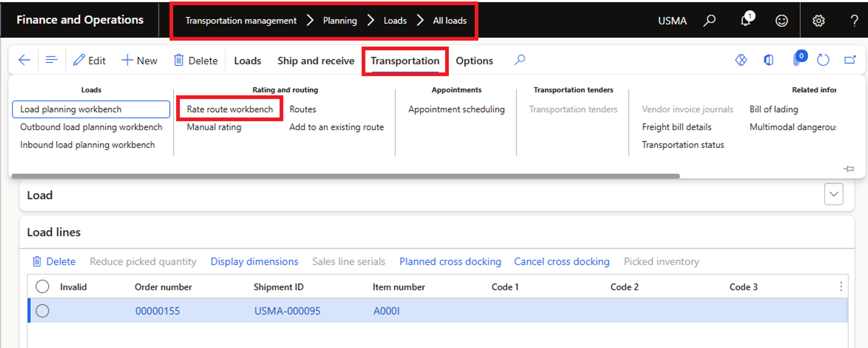Click the trash icon in Load lines
Image resolution: width=868 pixels, height=348 pixels.
(37, 261)
